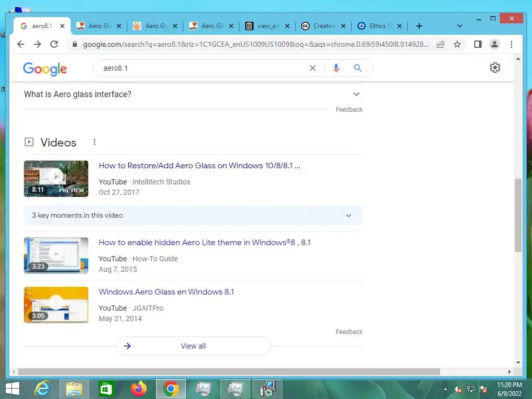Screen dimensions: 532x399
Task: Open Chrome three-dot menu
Action: pyautogui.click(x=511, y=45)
